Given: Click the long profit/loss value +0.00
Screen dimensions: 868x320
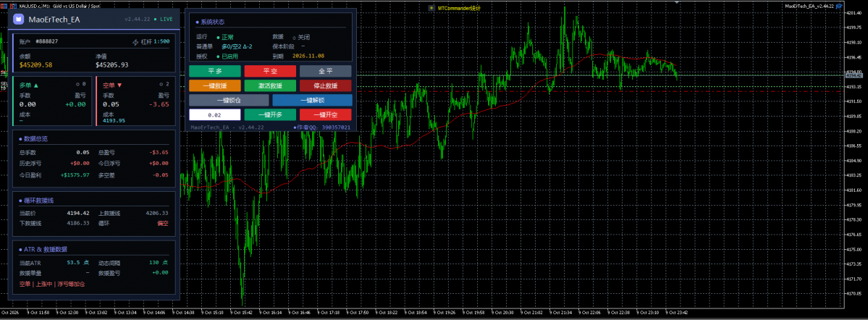Looking at the screenshot, I should 75,104.
